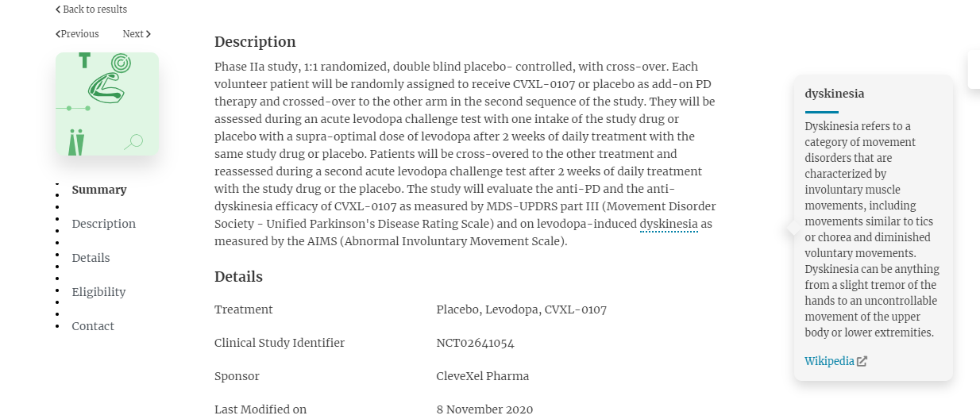The width and height of the screenshot is (980, 419).
Task: Click the Wikipedia external link icon
Action: pos(862,361)
